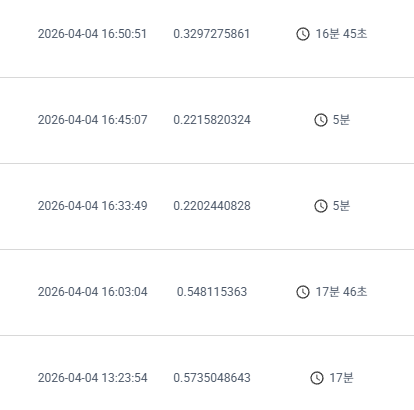Click the value 0.2215820324
Image resolution: width=414 pixels, height=410 pixels.
click(x=212, y=120)
